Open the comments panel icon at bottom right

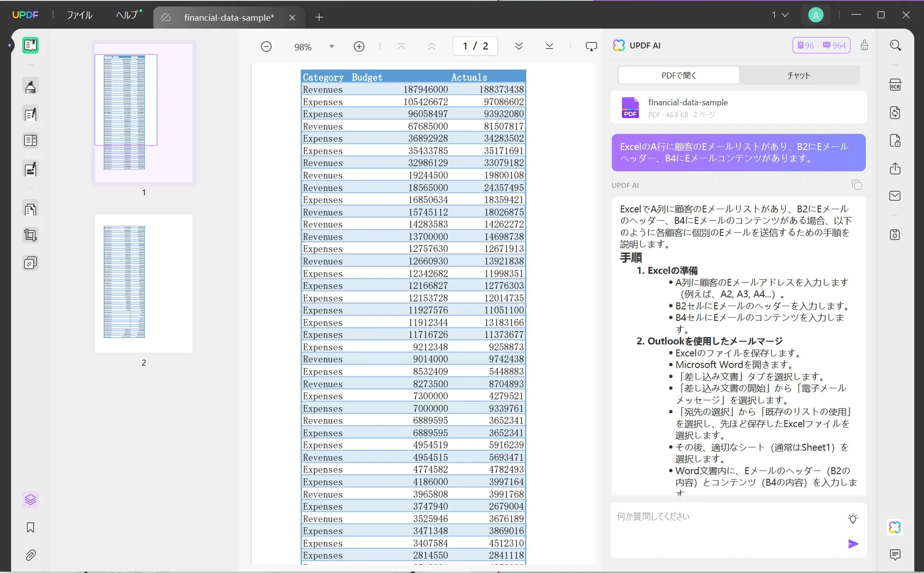point(895,555)
